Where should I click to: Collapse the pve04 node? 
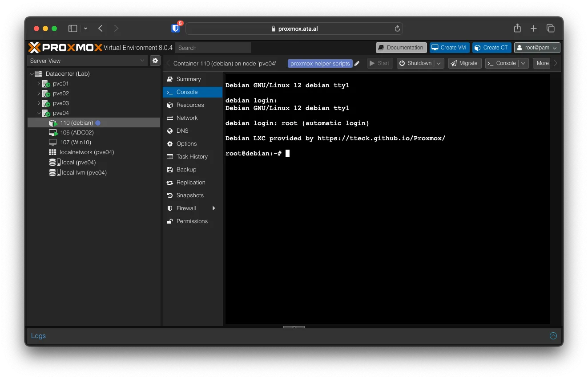(39, 113)
